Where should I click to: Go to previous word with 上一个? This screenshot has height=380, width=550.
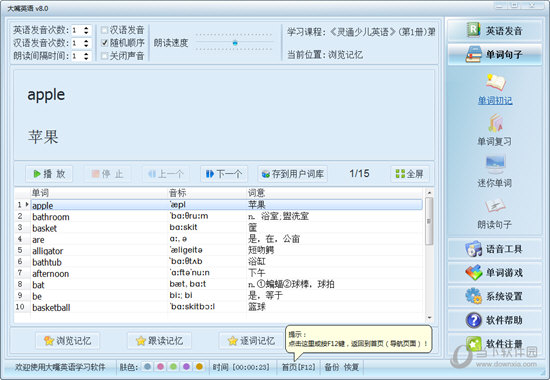point(166,174)
